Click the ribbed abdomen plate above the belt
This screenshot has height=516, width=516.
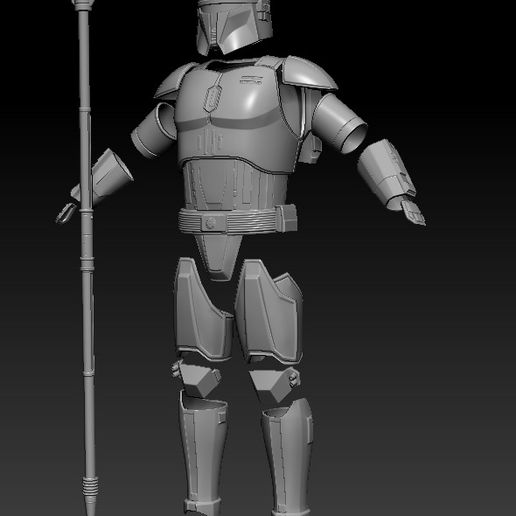[x=235, y=185]
